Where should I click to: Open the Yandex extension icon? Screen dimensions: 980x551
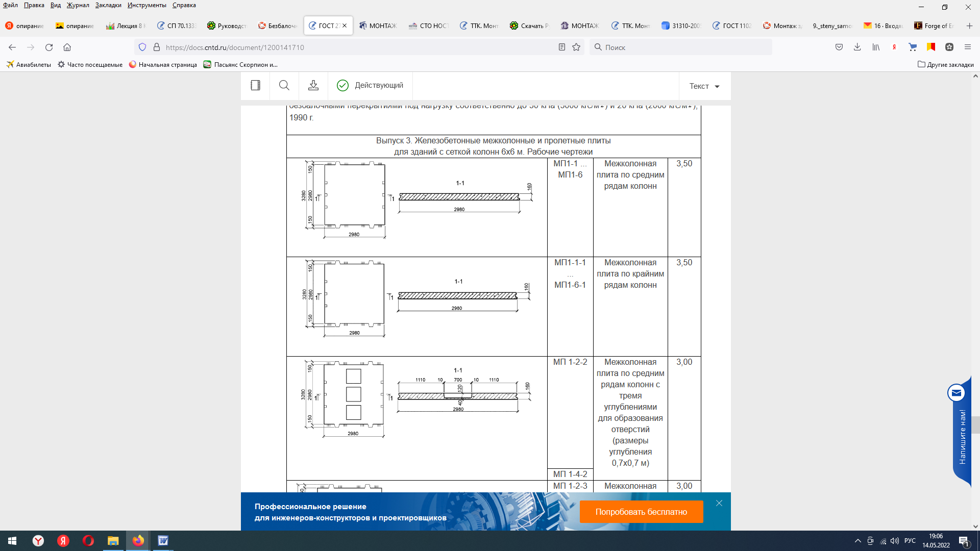pyautogui.click(x=894, y=47)
